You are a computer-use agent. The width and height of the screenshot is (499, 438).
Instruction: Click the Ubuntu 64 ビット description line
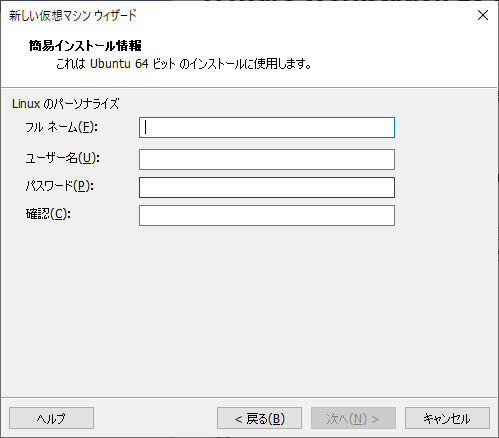[x=184, y=63]
